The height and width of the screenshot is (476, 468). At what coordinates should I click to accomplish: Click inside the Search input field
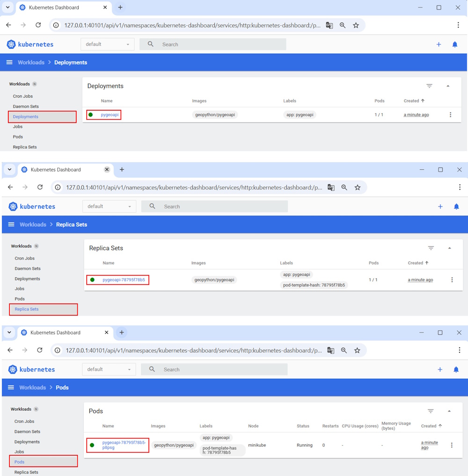211,44
